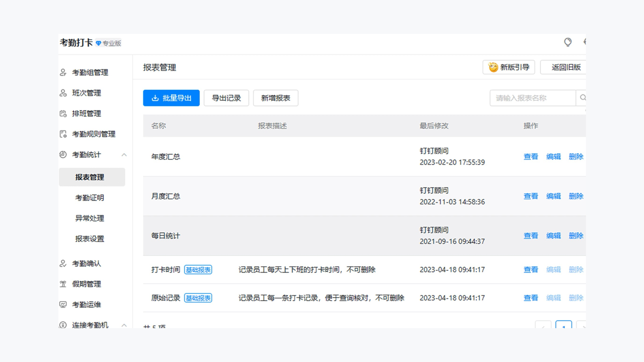Screen dimensions: 644x362
Task: Click 基础报表 tag beside 原始记录
Action: [x=198, y=298]
